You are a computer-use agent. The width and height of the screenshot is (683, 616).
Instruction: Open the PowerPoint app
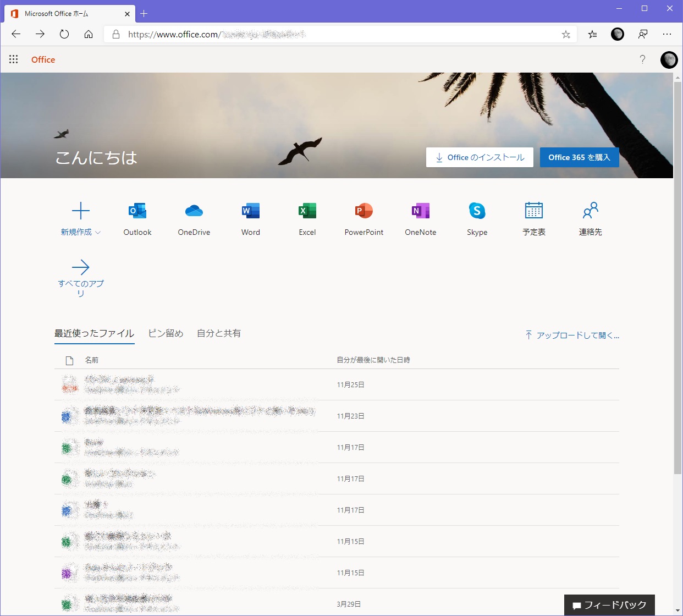[x=364, y=219]
